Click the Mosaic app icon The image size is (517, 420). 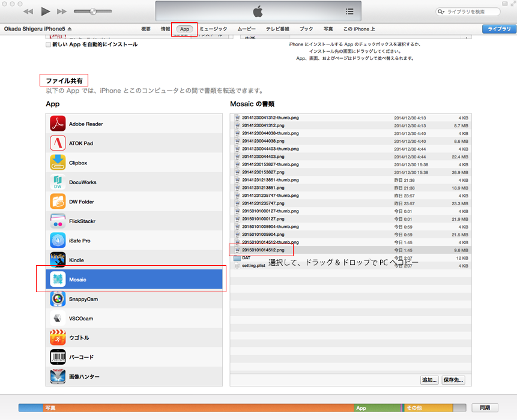click(x=58, y=280)
